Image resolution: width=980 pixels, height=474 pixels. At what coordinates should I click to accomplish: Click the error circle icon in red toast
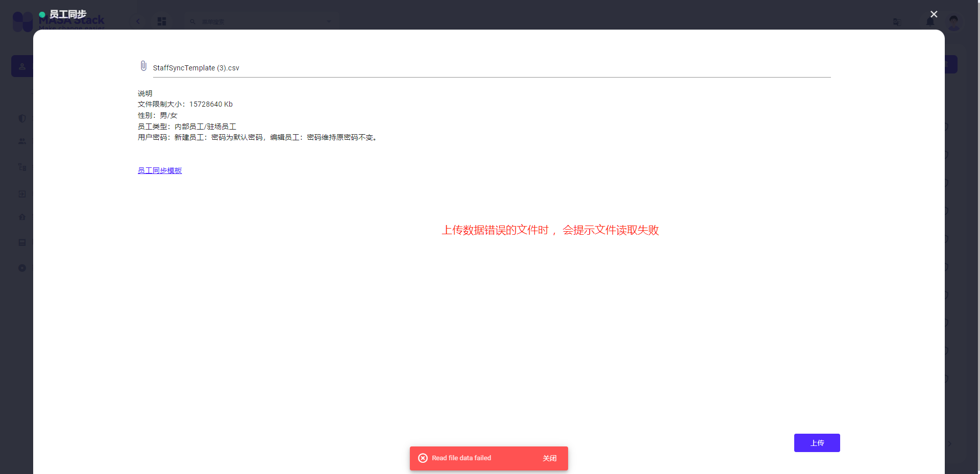(x=423, y=458)
